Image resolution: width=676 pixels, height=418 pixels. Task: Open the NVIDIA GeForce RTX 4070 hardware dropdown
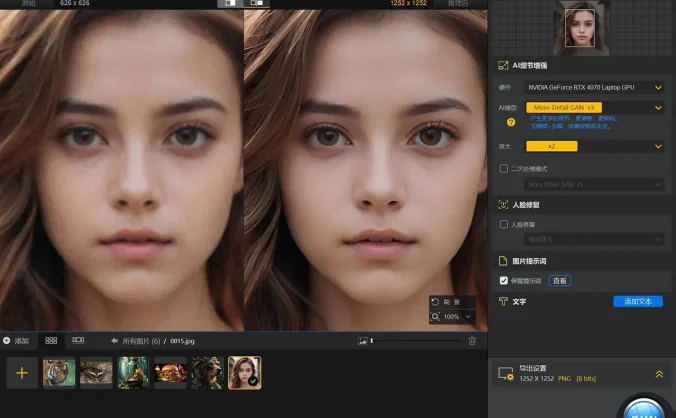coord(594,87)
